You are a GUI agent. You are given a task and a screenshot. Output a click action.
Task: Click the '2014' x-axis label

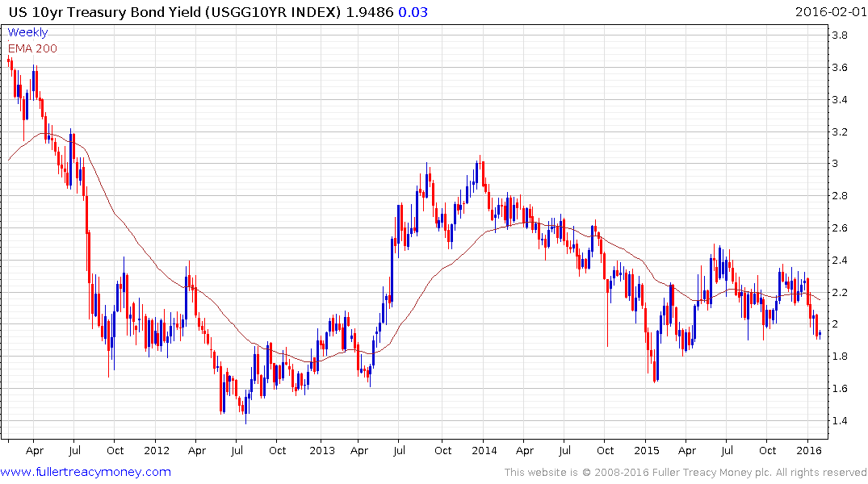click(x=484, y=450)
